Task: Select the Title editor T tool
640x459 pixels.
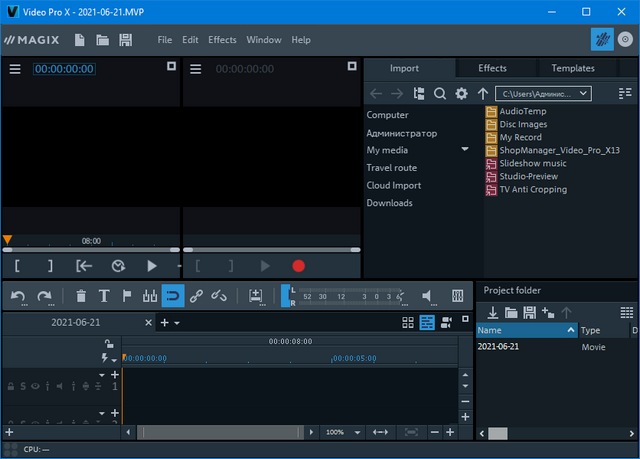Action: [x=104, y=296]
